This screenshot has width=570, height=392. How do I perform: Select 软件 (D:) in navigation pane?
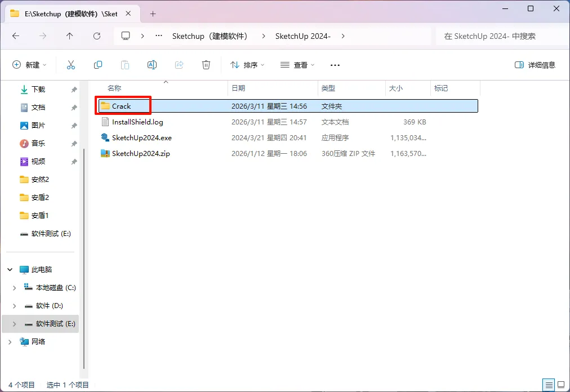tap(43, 306)
